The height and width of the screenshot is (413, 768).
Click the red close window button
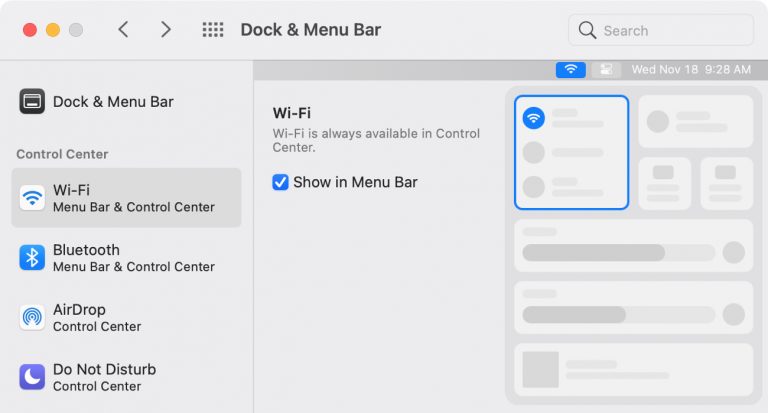[30, 30]
